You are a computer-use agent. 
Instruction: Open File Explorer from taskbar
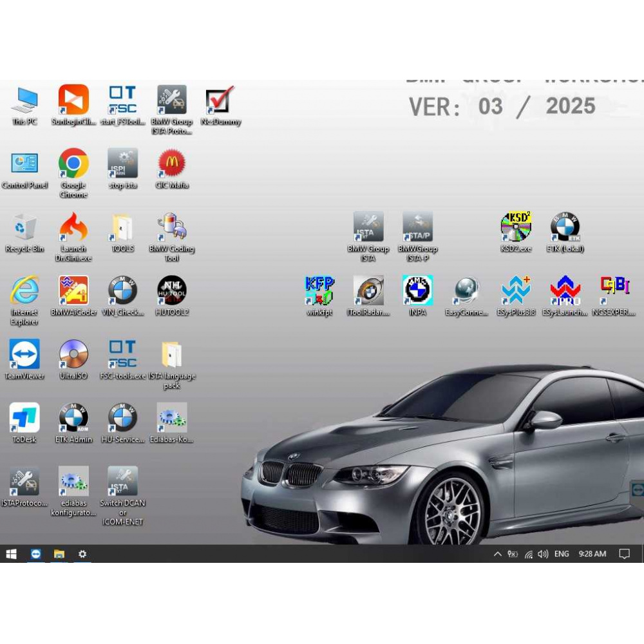(x=59, y=554)
